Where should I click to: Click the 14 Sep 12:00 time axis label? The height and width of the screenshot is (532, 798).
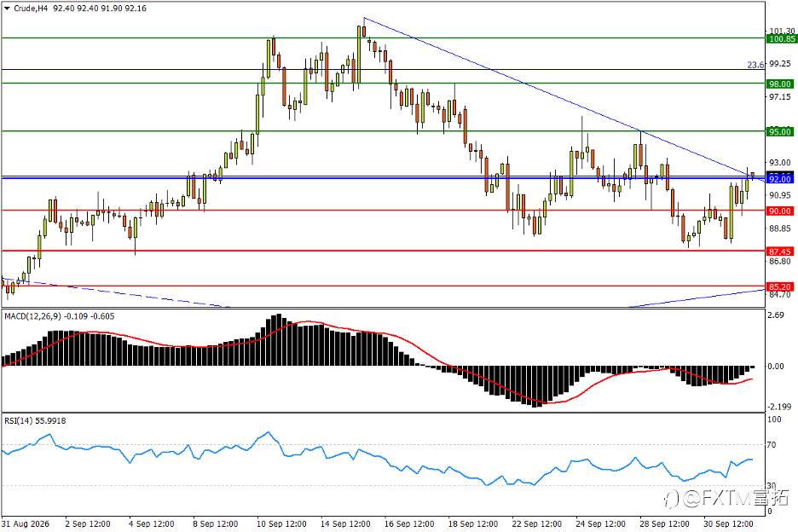tap(345, 523)
